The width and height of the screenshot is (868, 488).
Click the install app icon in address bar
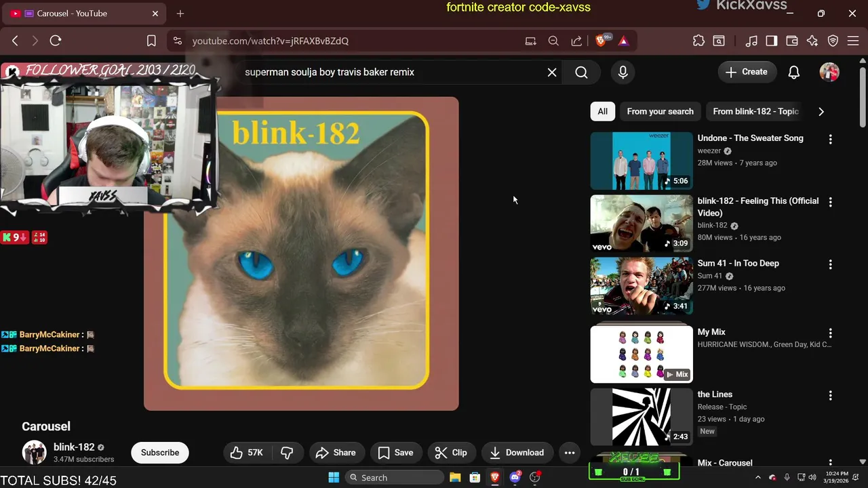click(x=531, y=41)
